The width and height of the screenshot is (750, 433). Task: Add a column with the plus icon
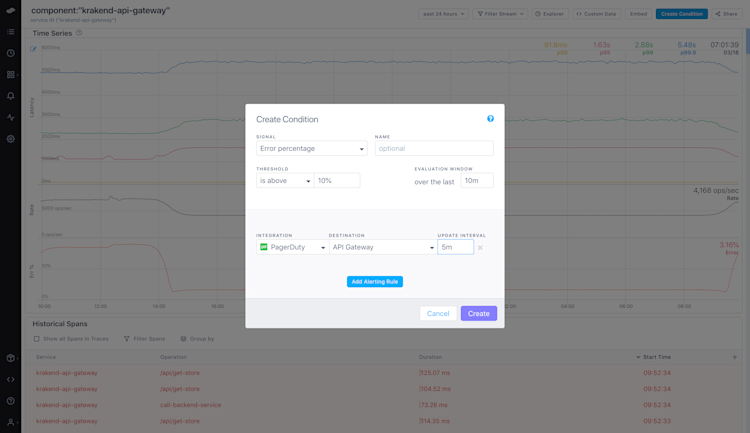(x=735, y=357)
